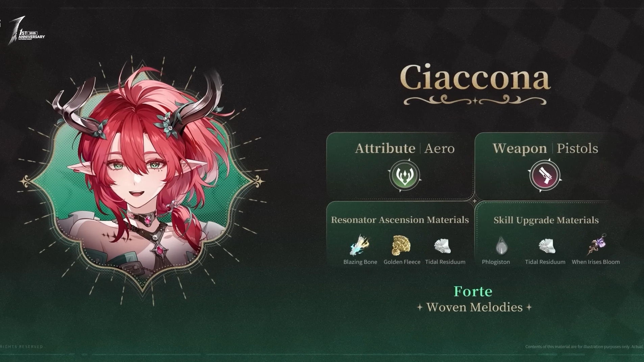Click the Ciaccona name title

coord(475,77)
